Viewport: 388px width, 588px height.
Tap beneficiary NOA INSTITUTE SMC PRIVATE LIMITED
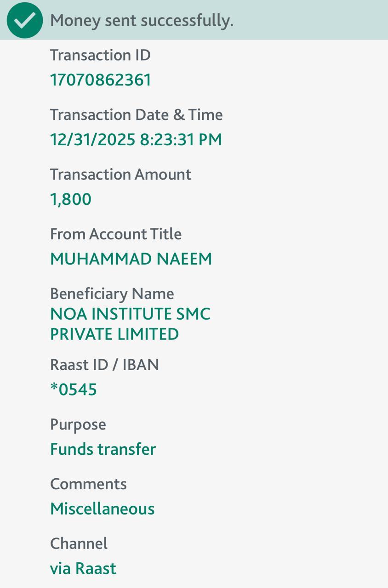click(130, 324)
